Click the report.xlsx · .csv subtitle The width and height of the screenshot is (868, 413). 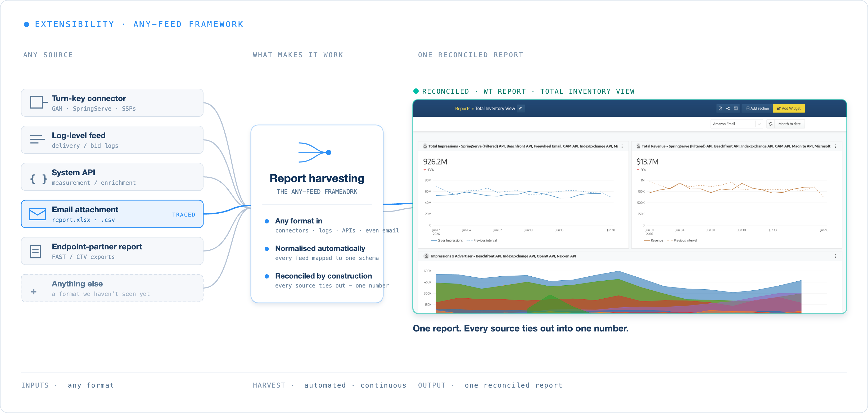[x=83, y=220]
